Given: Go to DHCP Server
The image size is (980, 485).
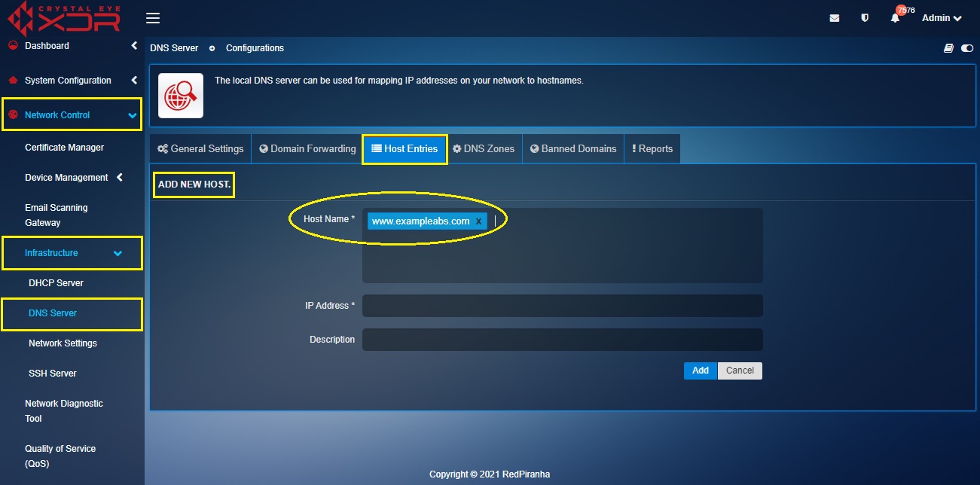Looking at the screenshot, I should (x=56, y=283).
